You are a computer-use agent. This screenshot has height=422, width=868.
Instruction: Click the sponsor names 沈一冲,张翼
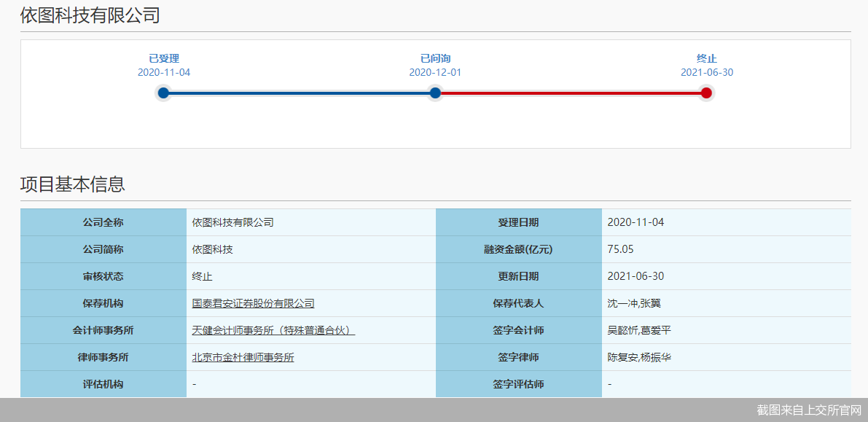click(634, 303)
